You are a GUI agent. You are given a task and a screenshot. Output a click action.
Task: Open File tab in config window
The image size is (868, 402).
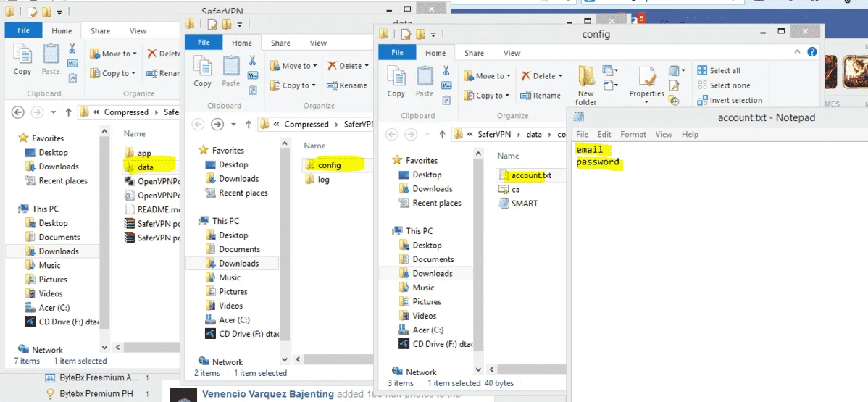click(398, 53)
